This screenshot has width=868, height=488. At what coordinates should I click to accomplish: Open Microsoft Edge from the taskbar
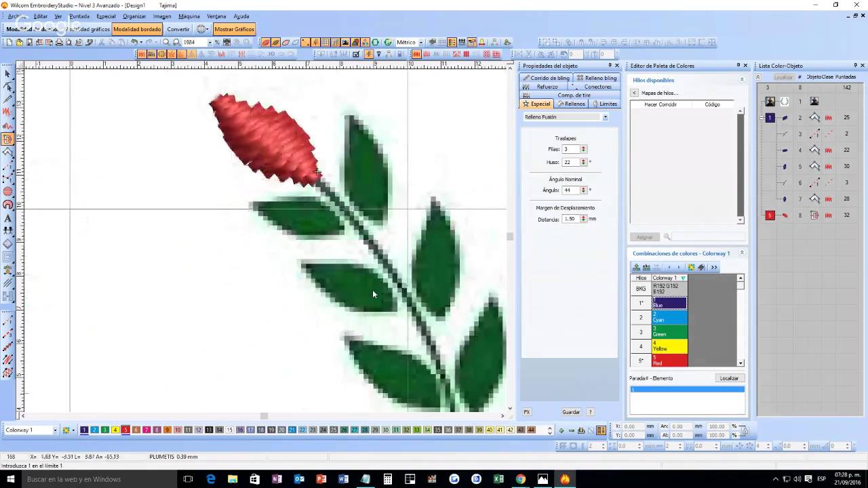211,479
